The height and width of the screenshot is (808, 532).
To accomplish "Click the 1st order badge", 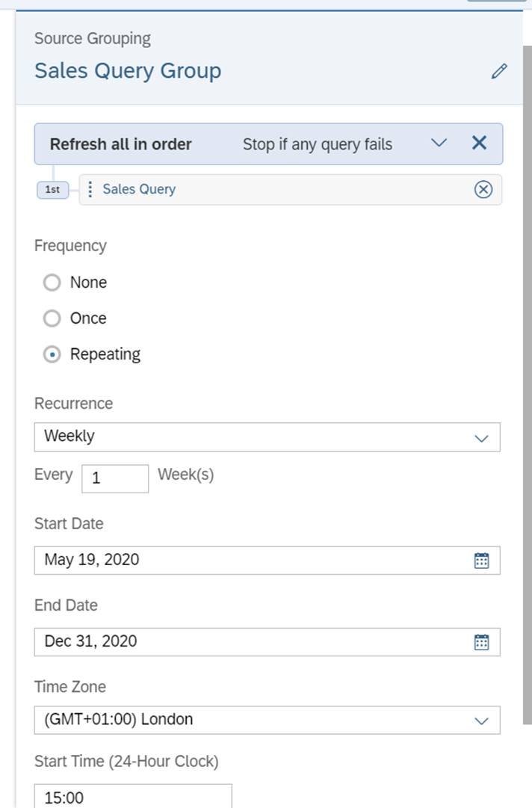I will click(52, 190).
